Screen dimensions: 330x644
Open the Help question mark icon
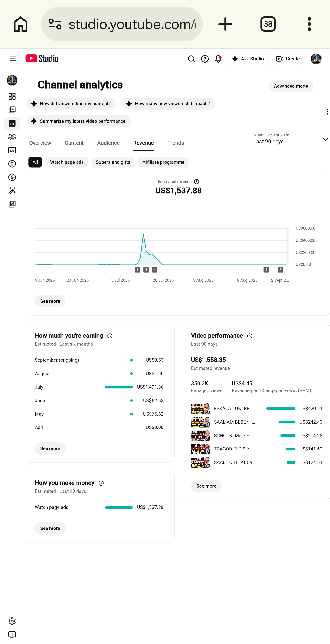[205, 59]
